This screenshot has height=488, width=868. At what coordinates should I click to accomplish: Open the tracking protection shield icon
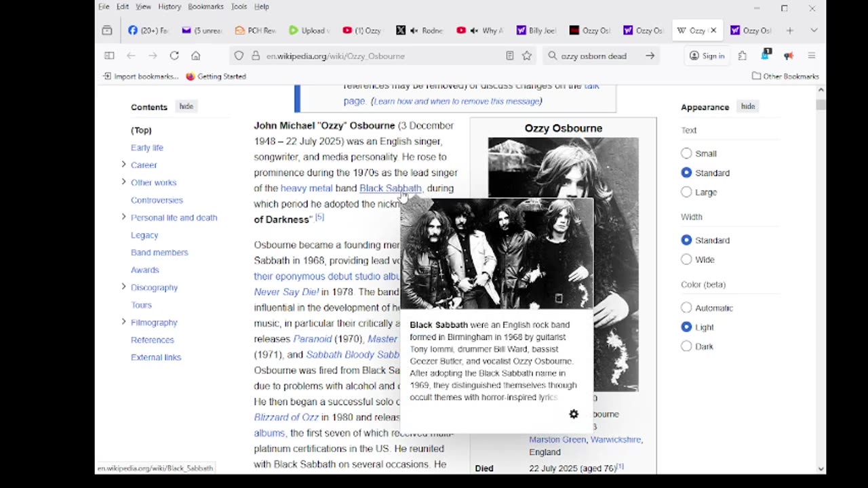239,56
